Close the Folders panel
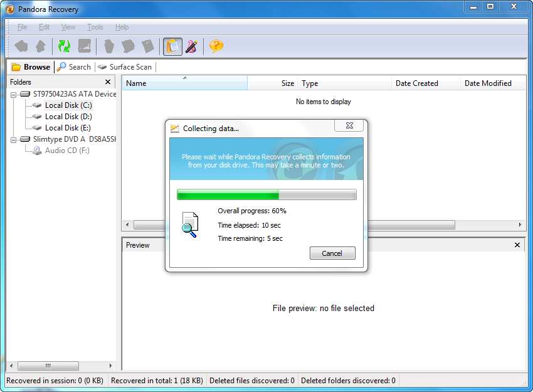533x392 pixels. click(x=108, y=82)
